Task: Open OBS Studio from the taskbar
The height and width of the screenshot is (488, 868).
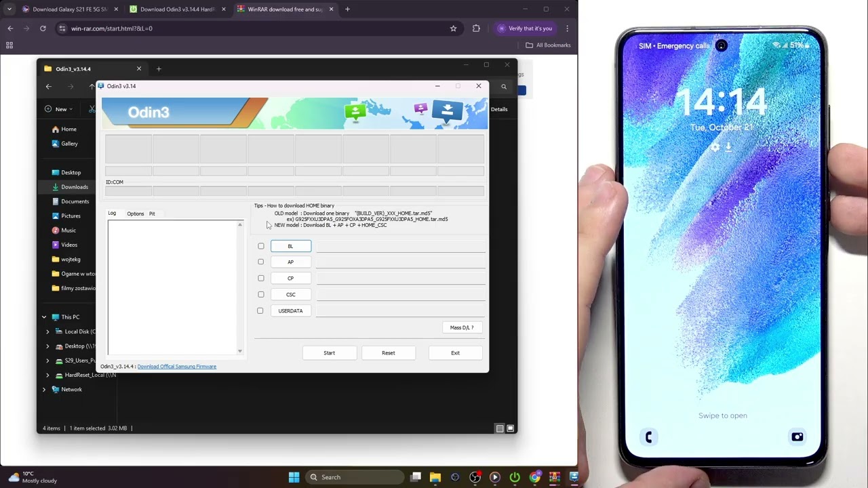Action: 475,477
